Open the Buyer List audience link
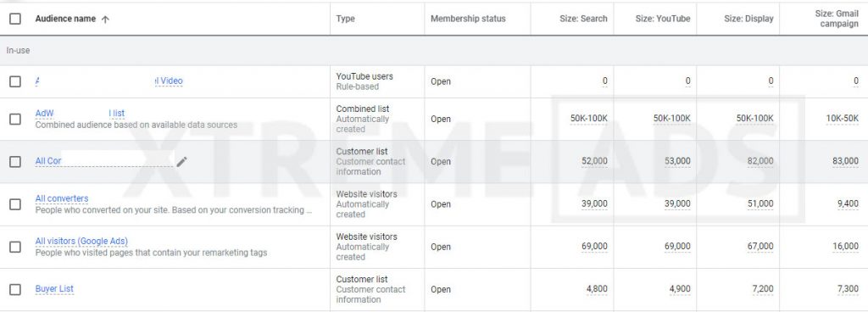This screenshot has width=868, height=312. click(x=54, y=289)
